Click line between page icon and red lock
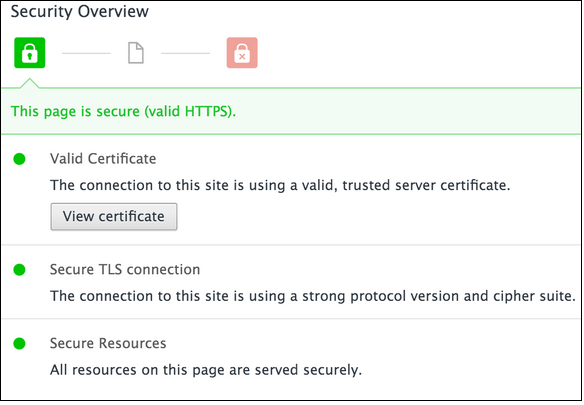 [185, 53]
